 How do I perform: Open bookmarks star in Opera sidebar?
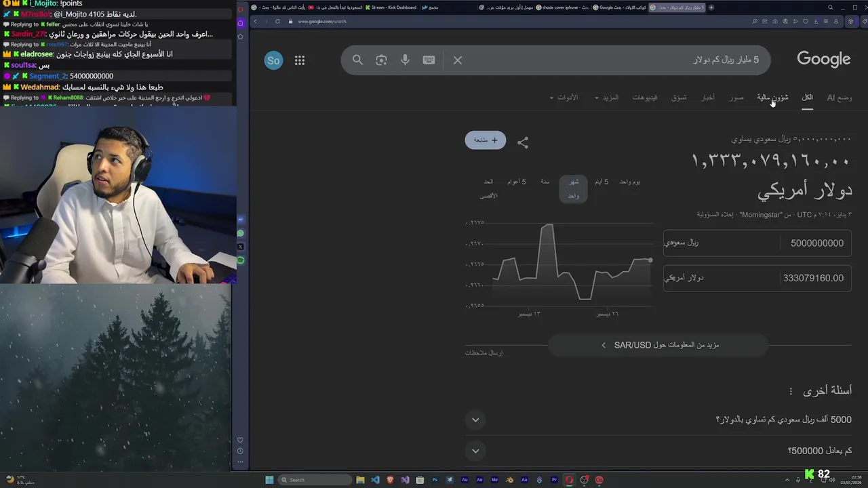click(x=240, y=37)
